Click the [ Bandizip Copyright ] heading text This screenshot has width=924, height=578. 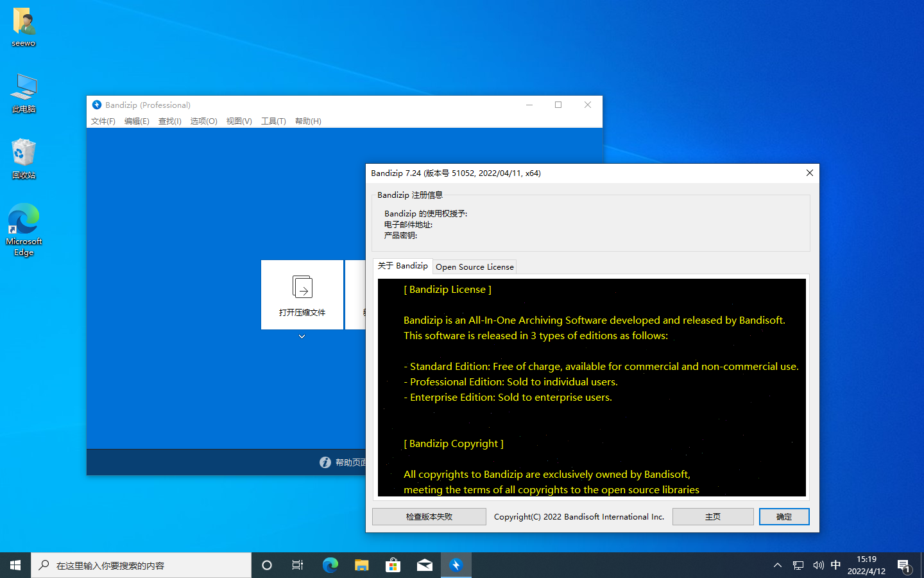coord(453,444)
